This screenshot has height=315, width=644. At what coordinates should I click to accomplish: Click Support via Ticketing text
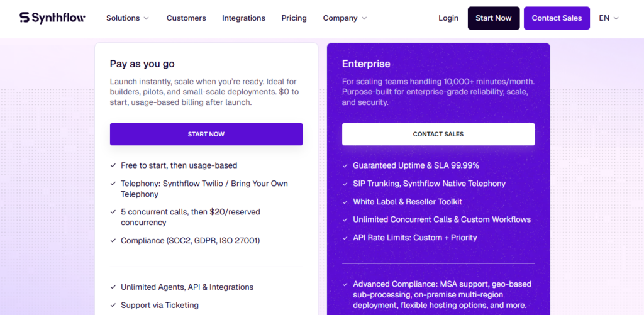pyautogui.click(x=159, y=305)
